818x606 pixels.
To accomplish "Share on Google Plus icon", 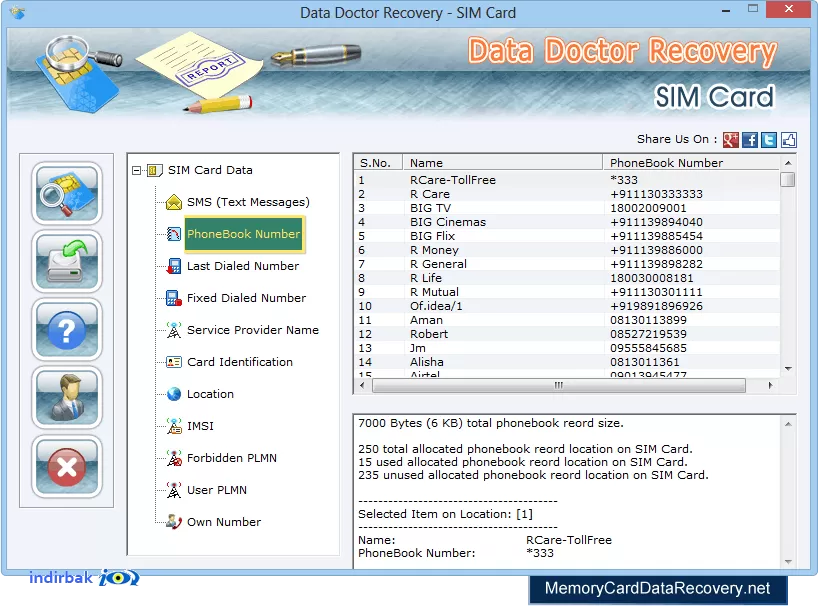I will pyautogui.click(x=730, y=139).
